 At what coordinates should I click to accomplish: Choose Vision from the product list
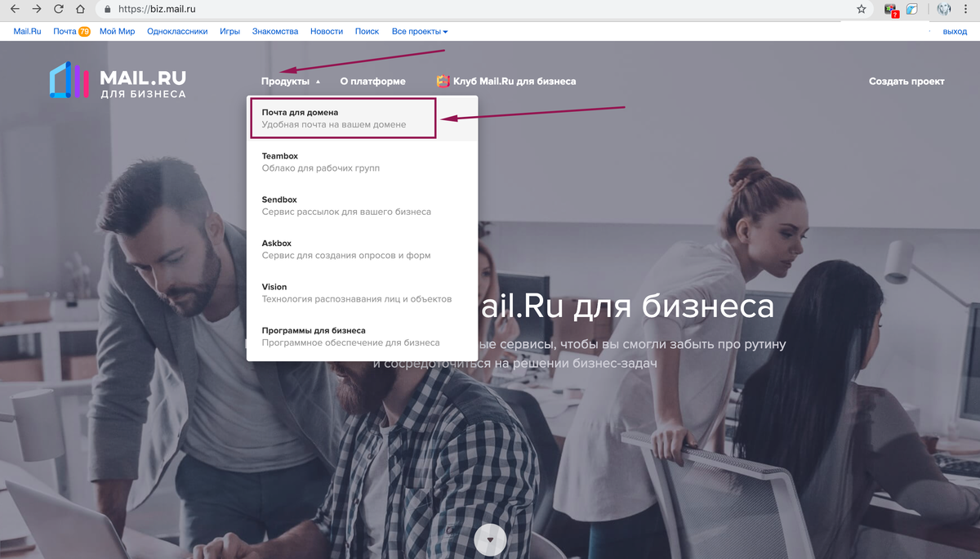pyautogui.click(x=362, y=293)
